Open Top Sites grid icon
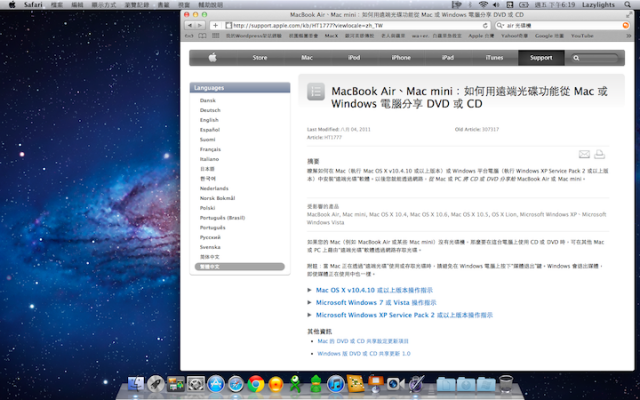Viewport: 640px width, 400px height. click(216, 36)
